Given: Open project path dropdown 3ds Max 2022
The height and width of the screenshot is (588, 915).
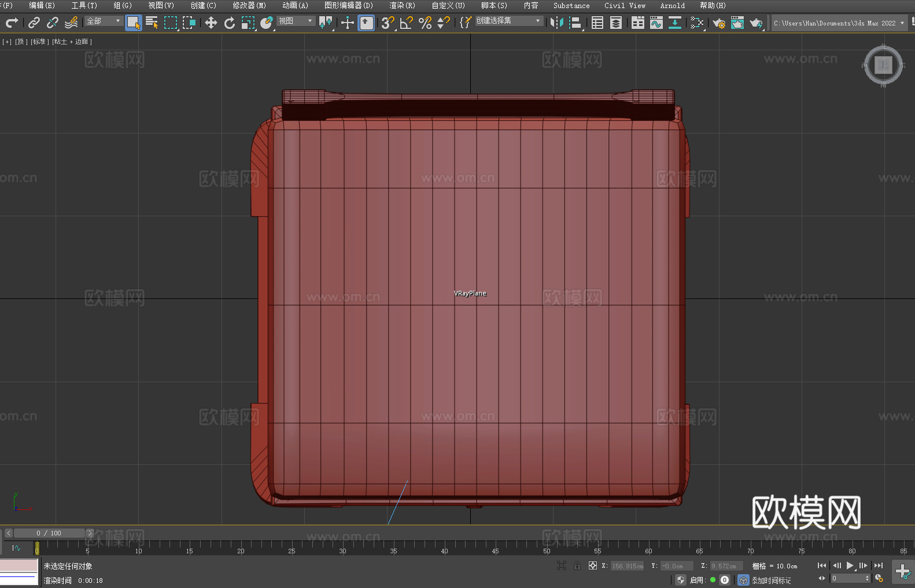Looking at the screenshot, I should pos(839,23).
